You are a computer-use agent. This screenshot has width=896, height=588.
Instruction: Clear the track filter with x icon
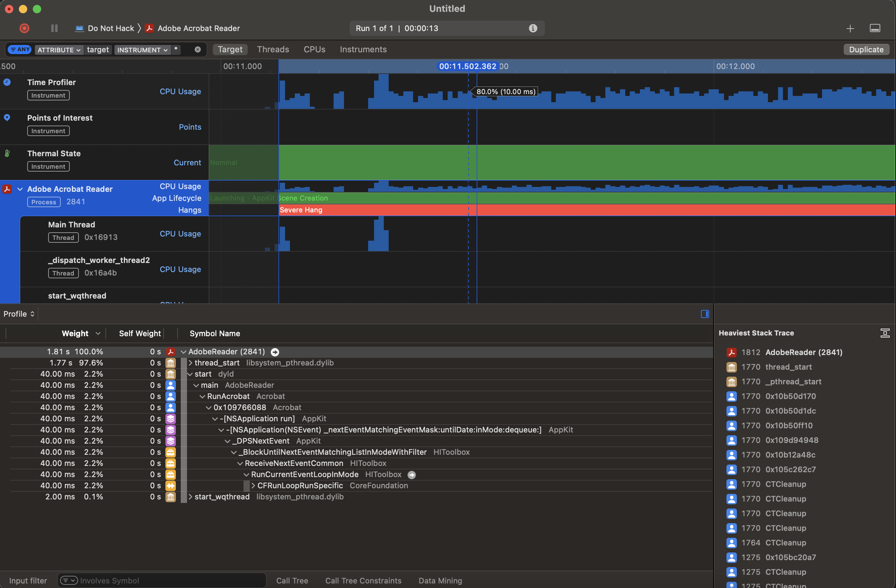197,50
